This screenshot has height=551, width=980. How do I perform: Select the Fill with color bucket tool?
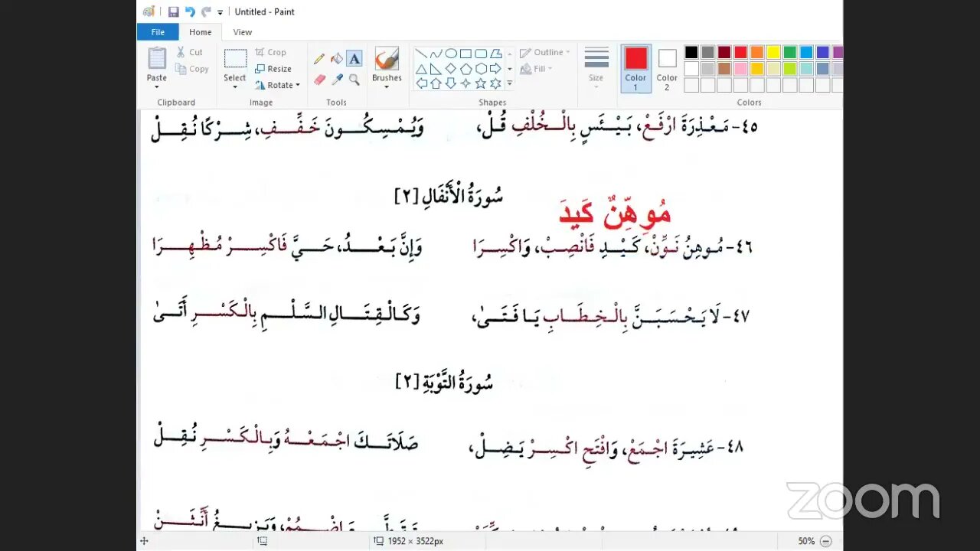click(337, 59)
